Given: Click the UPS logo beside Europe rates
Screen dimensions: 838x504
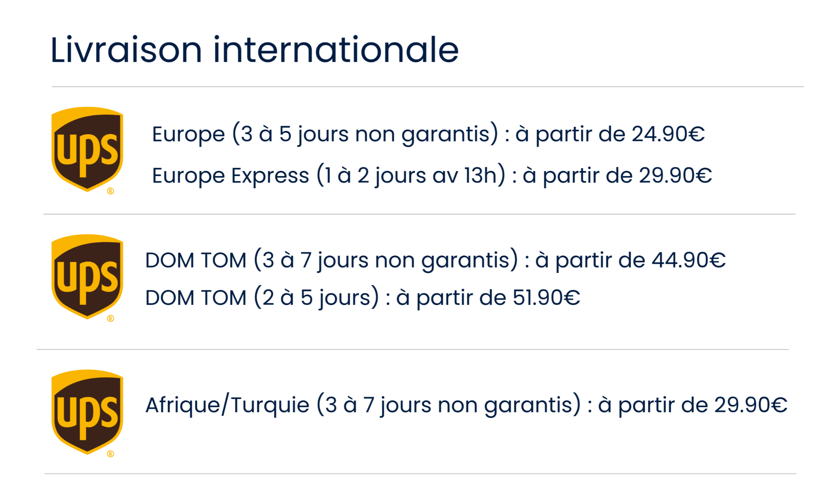Looking at the screenshot, I should (87, 149).
